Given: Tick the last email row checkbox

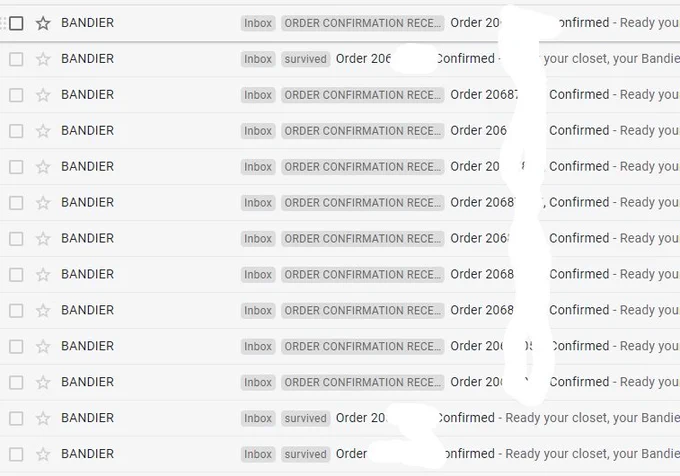Looking at the screenshot, I should coord(16,455).
